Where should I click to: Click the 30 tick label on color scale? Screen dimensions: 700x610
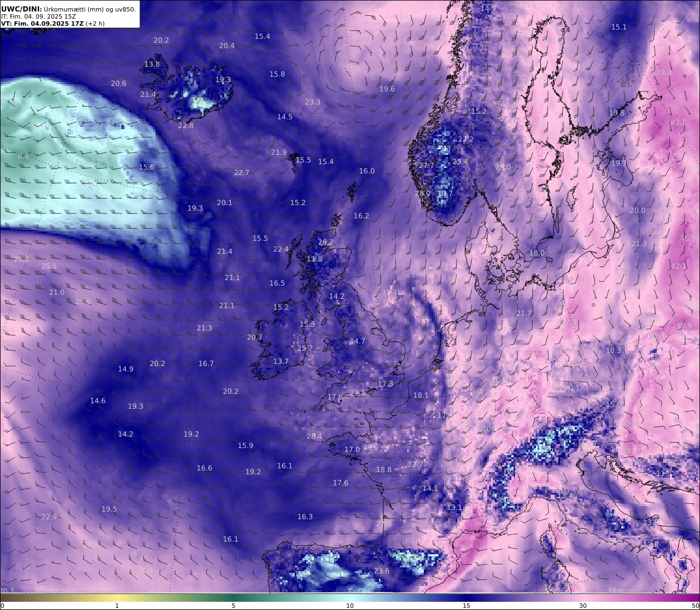(583, 606)
